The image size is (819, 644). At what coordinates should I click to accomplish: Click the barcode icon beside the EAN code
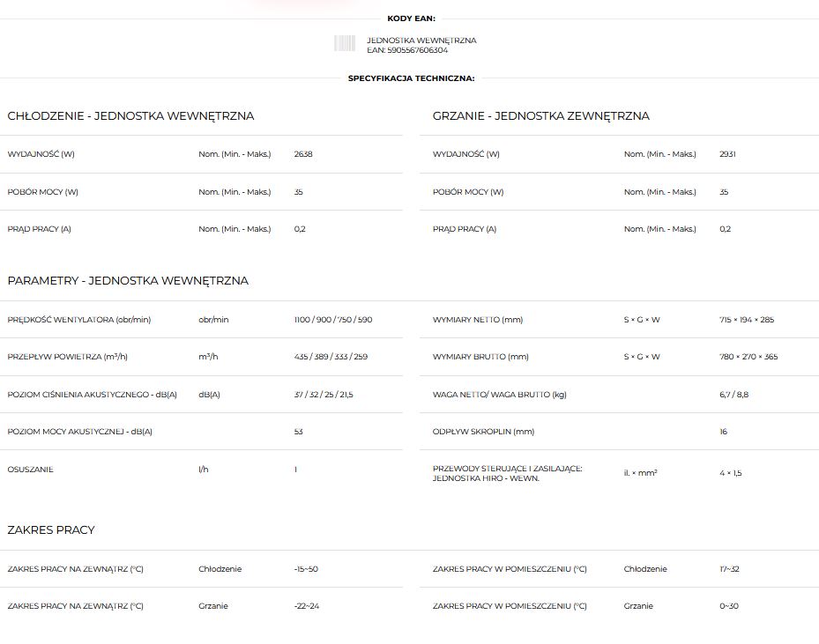pos(345,44)
